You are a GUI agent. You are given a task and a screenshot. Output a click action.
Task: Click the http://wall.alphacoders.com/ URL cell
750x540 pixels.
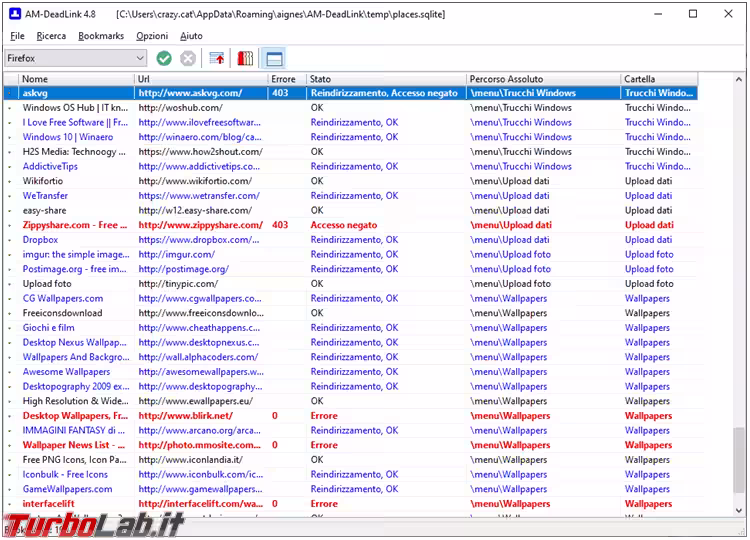click(201, 357)
